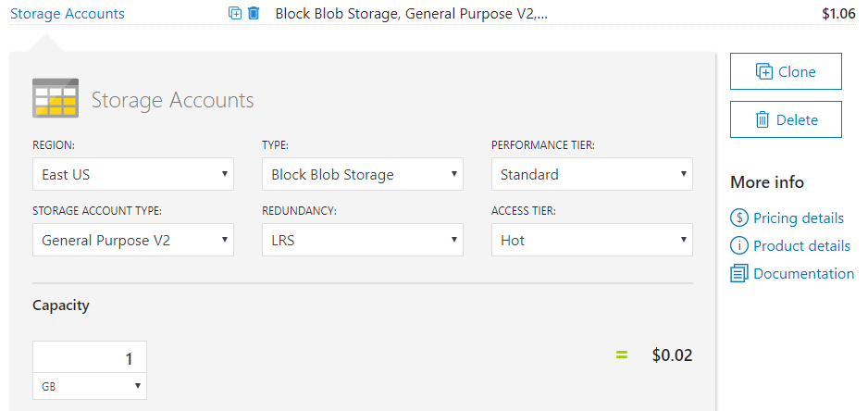Click the Storage Accounts header link

click(68, 14)
